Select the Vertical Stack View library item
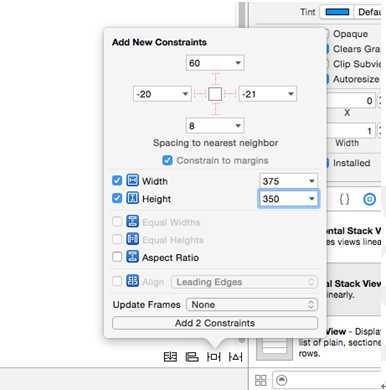This screenshot has width=386, height=390. 354,289
